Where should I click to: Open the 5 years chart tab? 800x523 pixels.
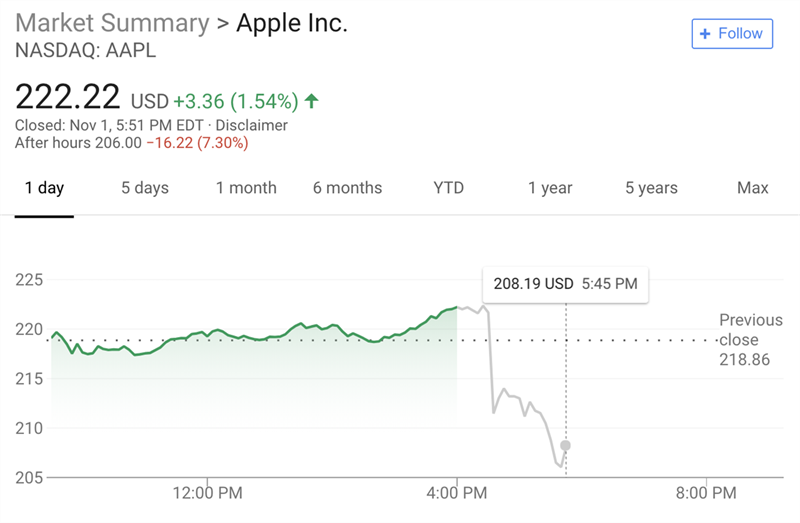click(x=651, y=188)
